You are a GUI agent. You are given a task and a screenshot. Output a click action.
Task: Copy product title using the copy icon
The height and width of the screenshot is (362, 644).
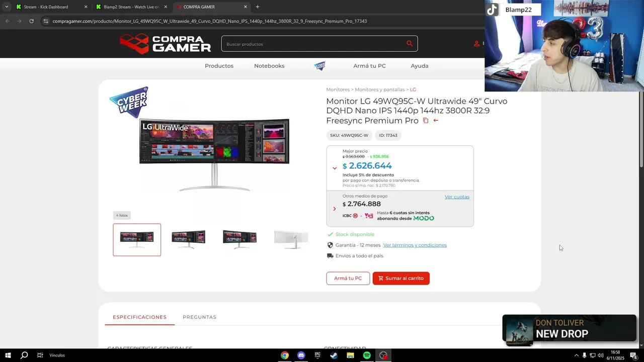pyautogui.click(x=426, y=121)
